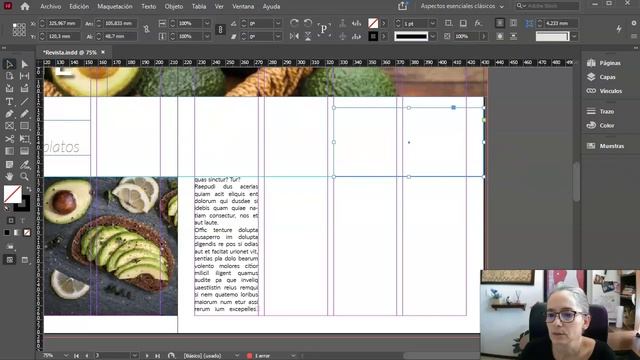Open the page number dropdown
This screenshot has height=360, width=640.
click(135, 356)
